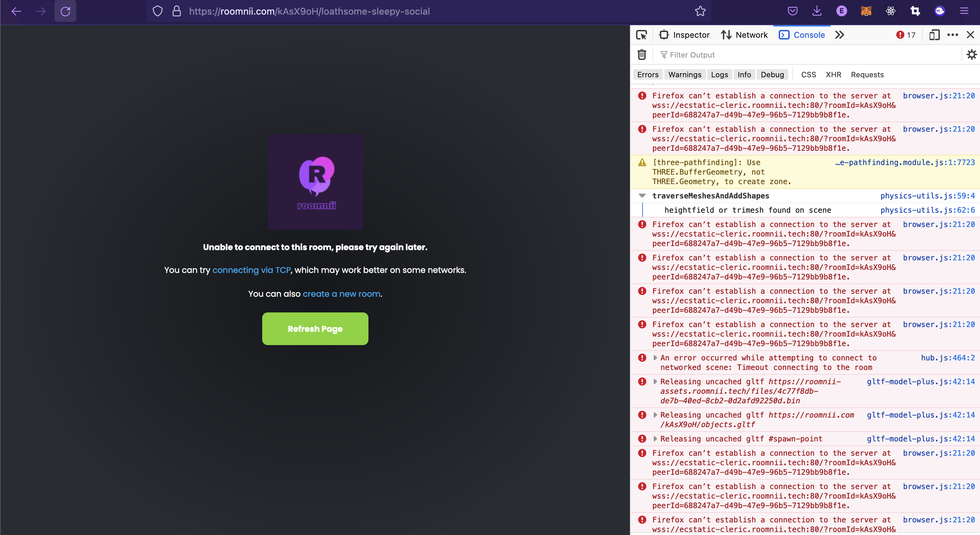Toggle the CSS filter
980x535 pixels.
coord(808,75)
